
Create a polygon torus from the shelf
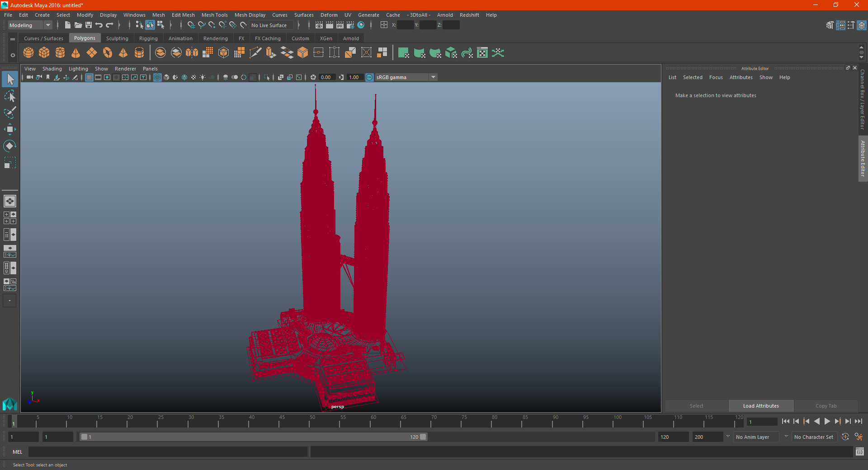pos(108,53)
